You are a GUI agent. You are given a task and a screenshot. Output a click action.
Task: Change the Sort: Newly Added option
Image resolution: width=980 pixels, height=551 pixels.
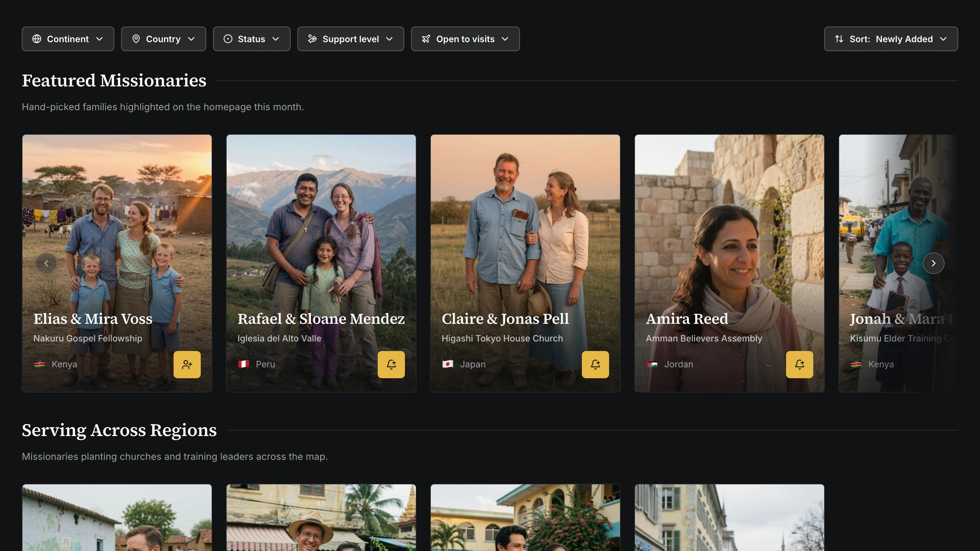891,39
